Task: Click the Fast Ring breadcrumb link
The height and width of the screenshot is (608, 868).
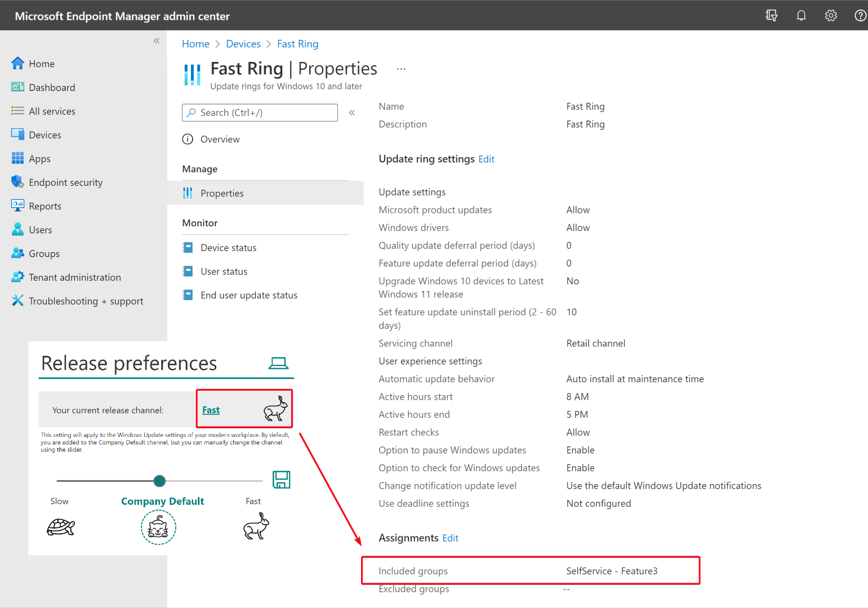Action: point(297,44)
